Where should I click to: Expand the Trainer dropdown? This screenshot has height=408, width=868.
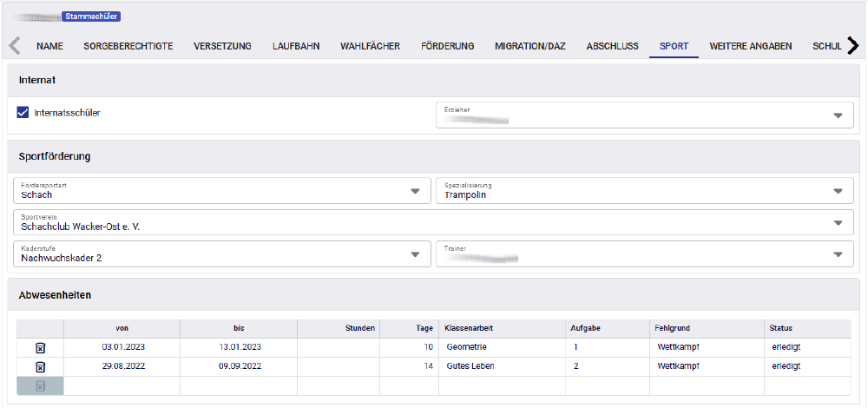click(837, 254)
